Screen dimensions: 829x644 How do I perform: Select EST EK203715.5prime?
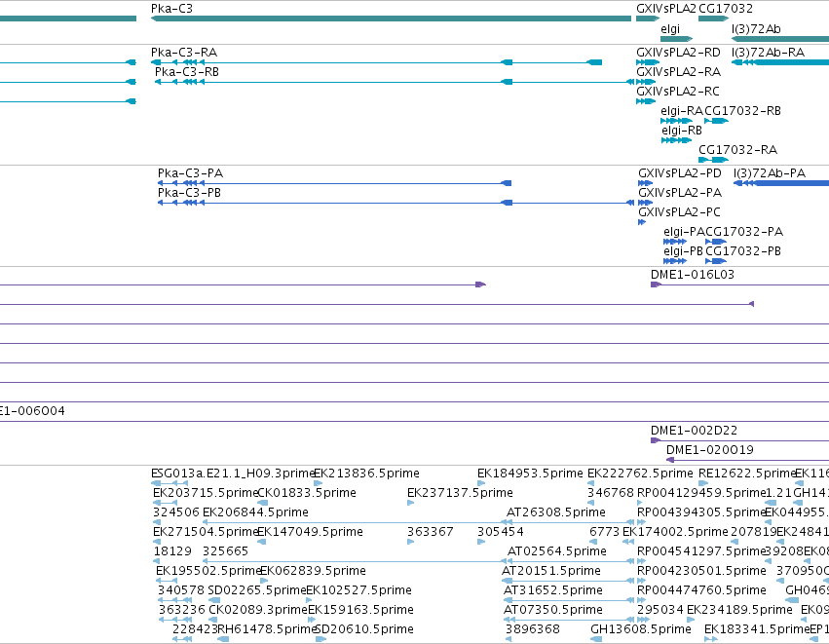coord(165,503)
